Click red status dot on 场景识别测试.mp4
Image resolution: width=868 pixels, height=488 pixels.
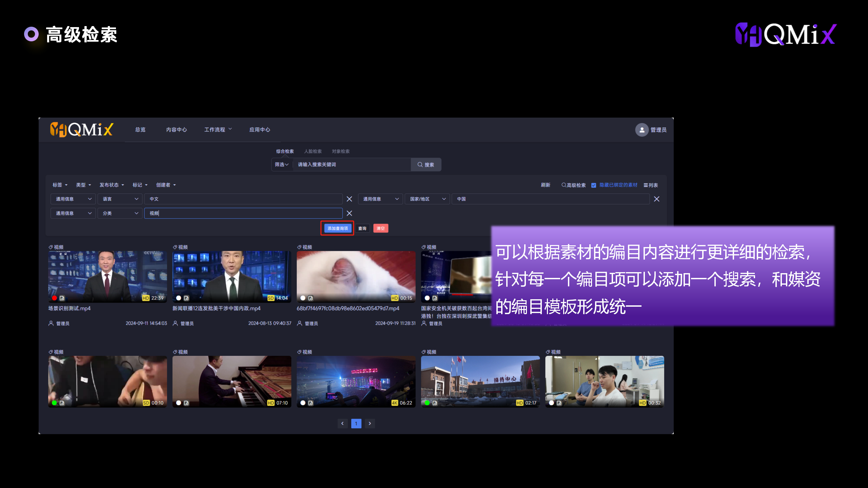coord(54,298)
